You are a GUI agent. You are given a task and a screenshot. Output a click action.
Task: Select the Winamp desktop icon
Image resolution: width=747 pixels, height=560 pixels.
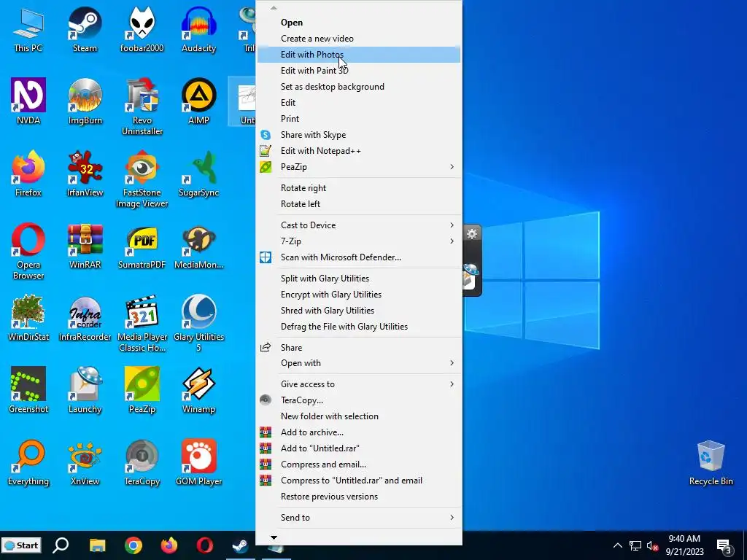(198, 391)
